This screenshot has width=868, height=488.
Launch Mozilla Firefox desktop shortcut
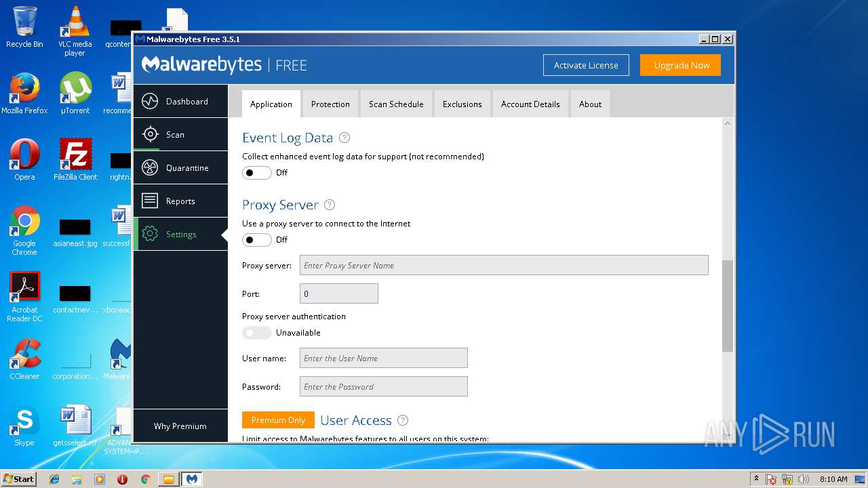24,94
